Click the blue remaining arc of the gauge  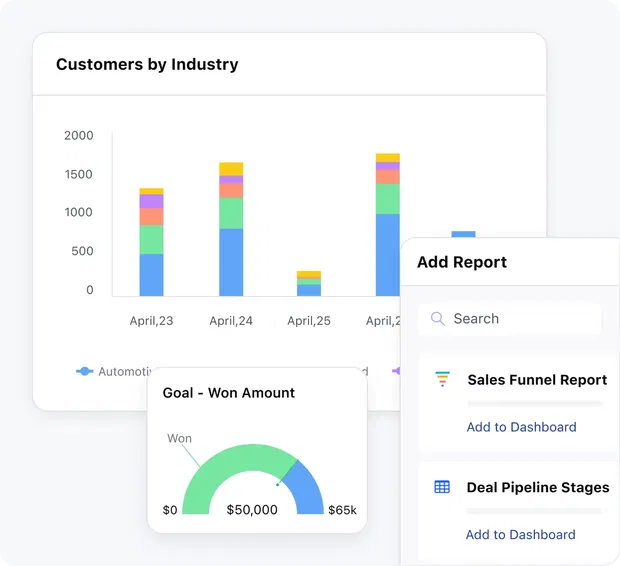tap(307, 487)
